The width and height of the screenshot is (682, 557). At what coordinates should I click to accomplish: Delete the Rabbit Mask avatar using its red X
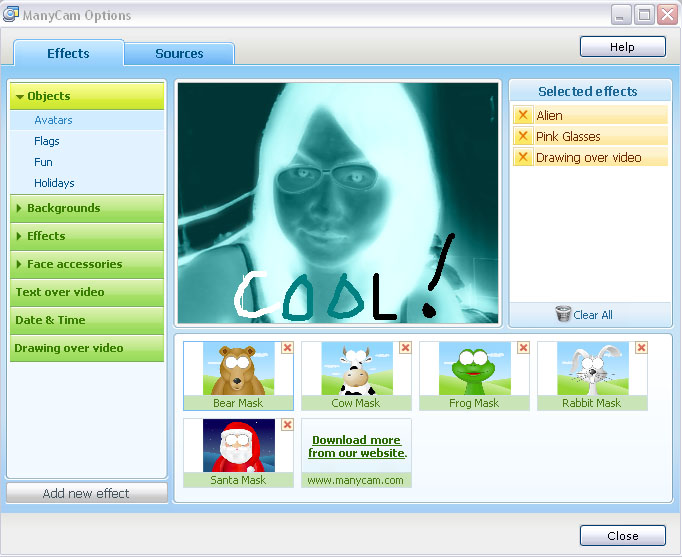pos(641,348)
